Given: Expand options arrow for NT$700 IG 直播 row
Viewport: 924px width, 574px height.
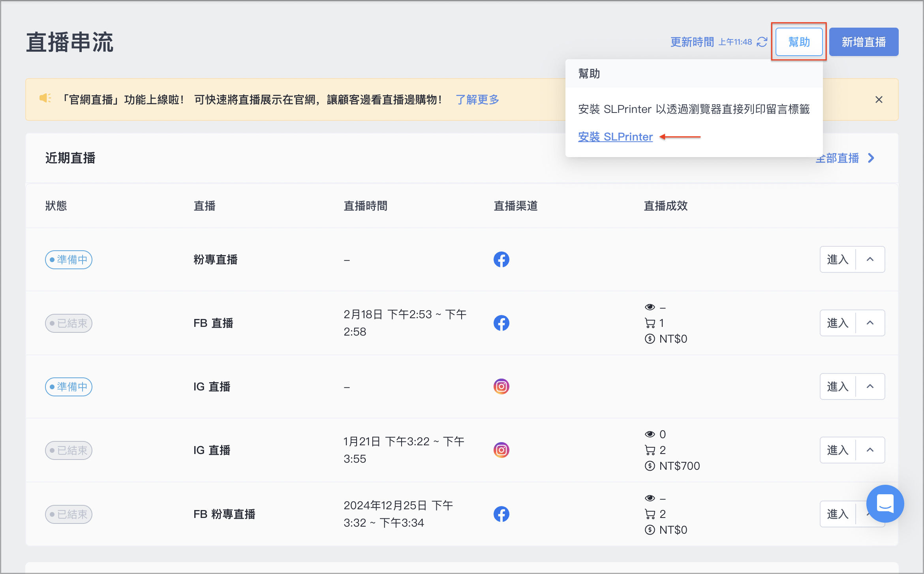Looking at the screenshot, I should point(870,450).
